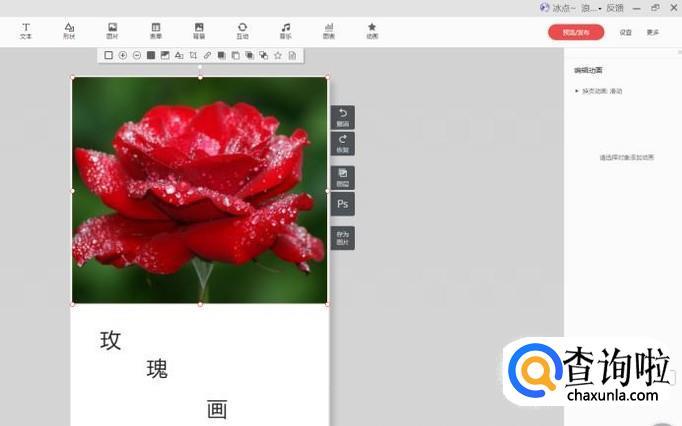
Task: Click the small shapes icon in floating toolbar
Action: 179,55
